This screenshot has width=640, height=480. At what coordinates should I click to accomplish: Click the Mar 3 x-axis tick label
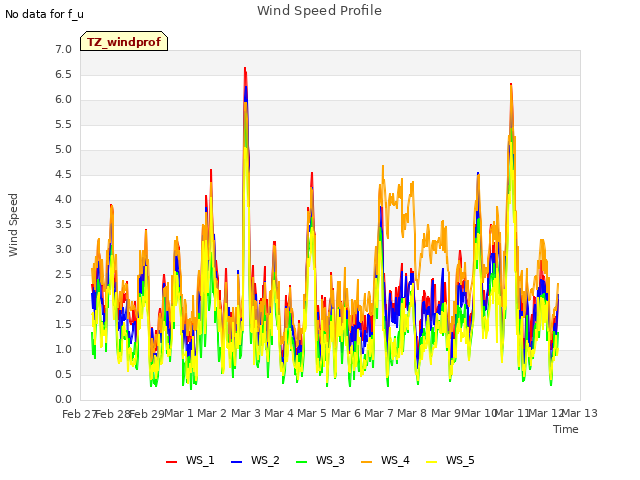(x=246, y=413)
